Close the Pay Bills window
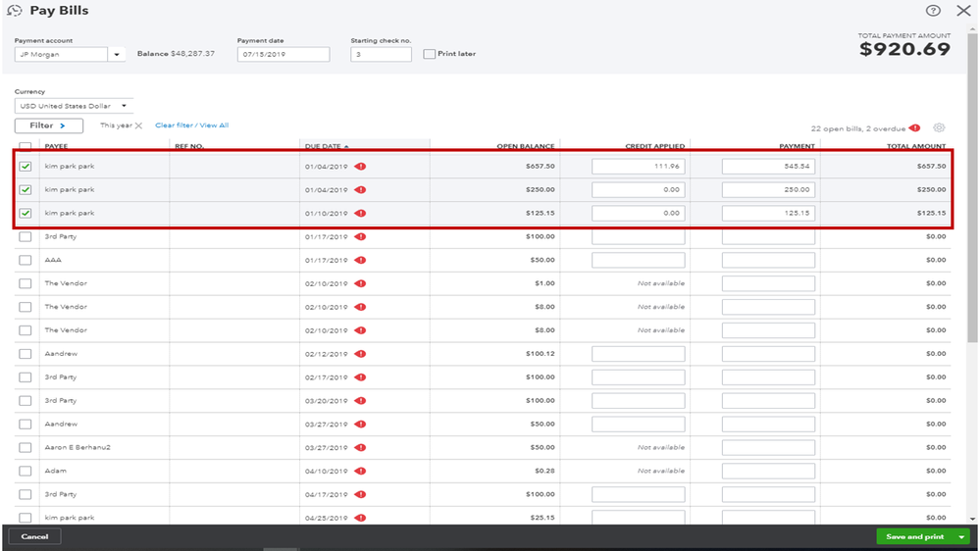980x551 pixels. coord(962,10)
